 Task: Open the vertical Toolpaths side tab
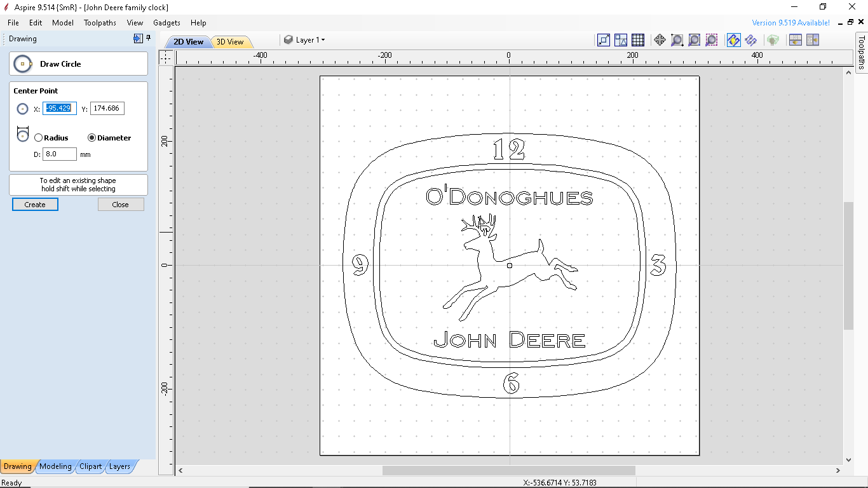click(x=862, y=51)
